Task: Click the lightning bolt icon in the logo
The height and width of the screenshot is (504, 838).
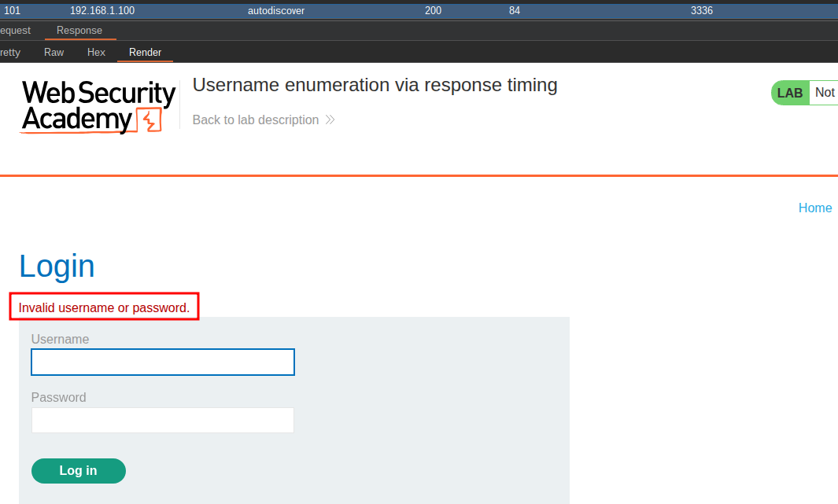Action: click(149, 121)
